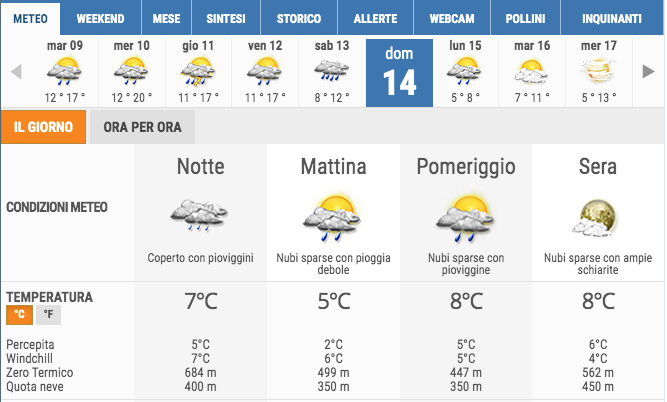
Task: Select the gio 11 thunderstorm forecast icon
Action: click(198, 71)
